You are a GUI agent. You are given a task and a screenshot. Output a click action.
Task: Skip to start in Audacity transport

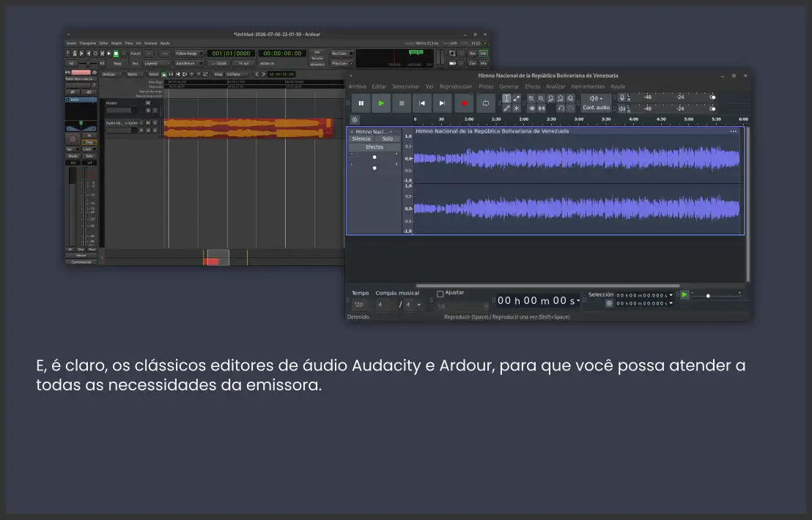(x=421, y=103)
